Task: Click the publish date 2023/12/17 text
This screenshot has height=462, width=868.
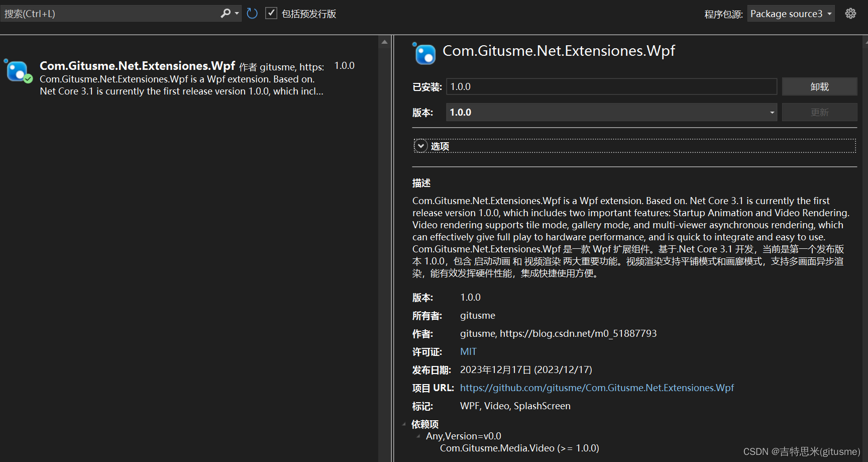Action: click(526, 369)
